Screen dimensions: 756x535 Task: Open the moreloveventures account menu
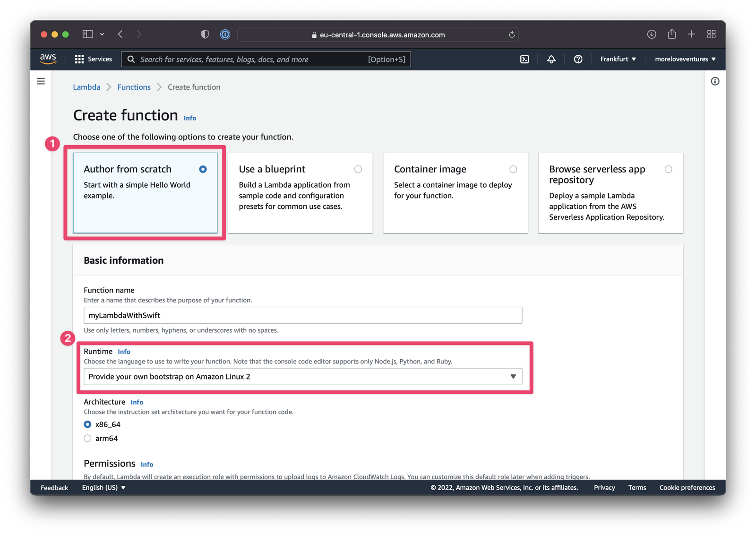click(684, 59)
